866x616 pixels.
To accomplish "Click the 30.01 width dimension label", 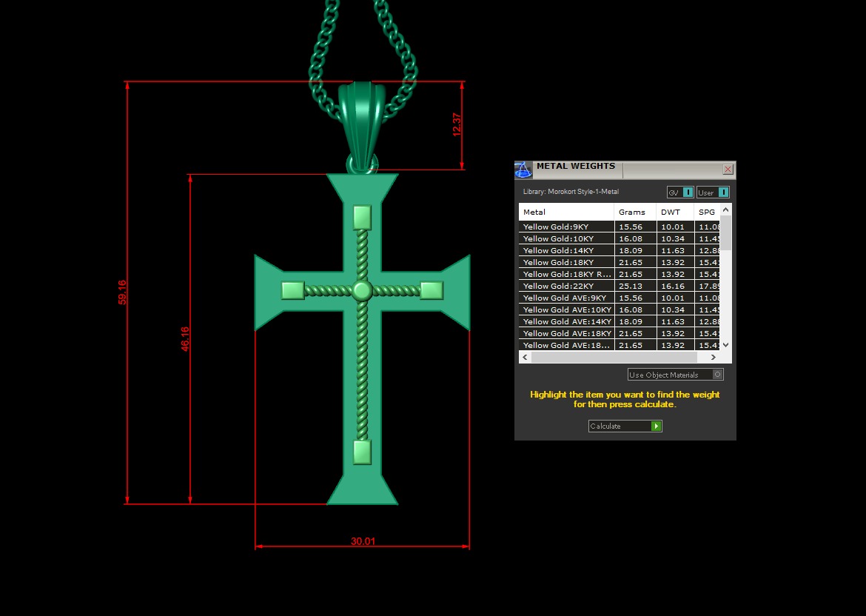I will coord(363,541).
